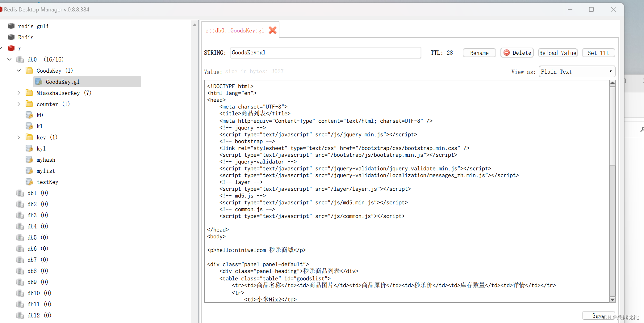Click the db0 database icon
This screenshot has height=323, width=644.
pos(20,59)
